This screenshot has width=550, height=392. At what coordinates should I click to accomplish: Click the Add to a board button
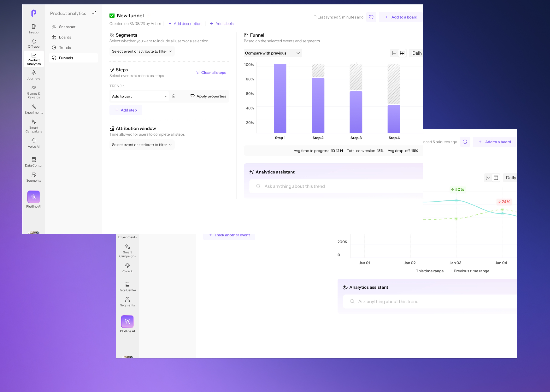pyautogui.click(x=401, y=17)
